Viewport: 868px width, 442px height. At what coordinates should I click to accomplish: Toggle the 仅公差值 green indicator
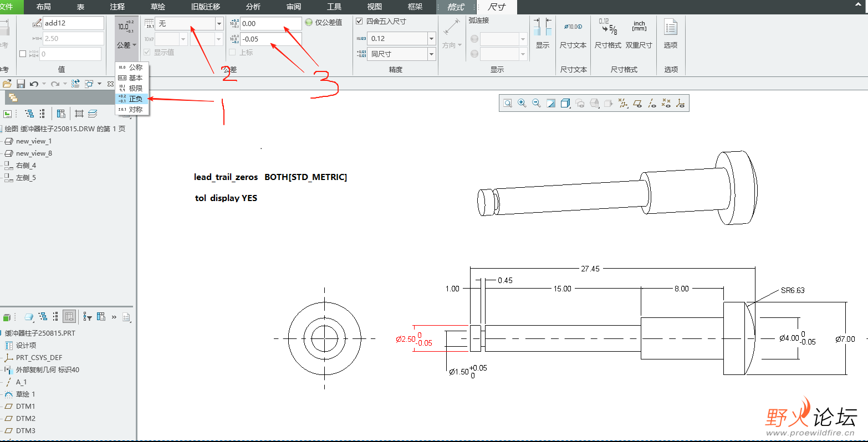[309, 23]
